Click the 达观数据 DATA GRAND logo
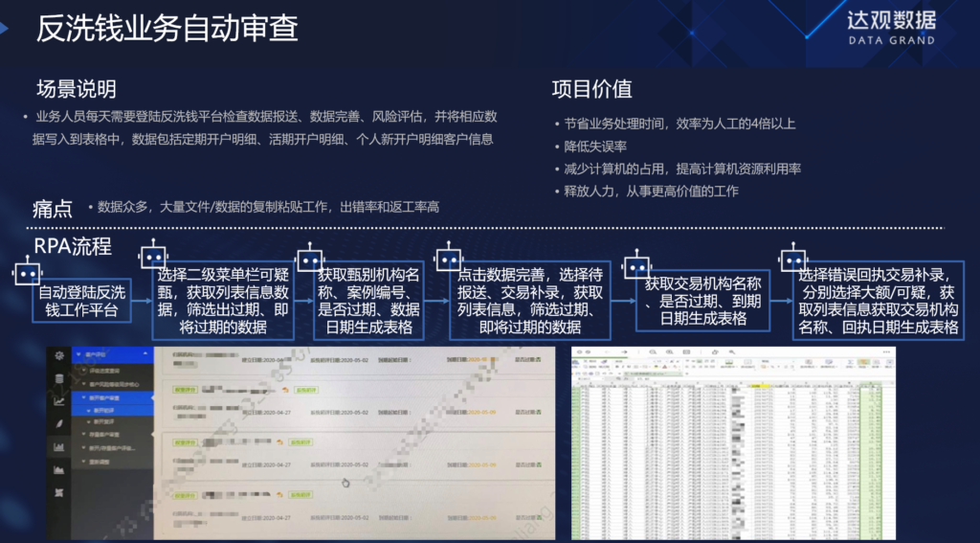Image resolution: width=980 pixels, height=543 pixels. (x=891, y=28)
